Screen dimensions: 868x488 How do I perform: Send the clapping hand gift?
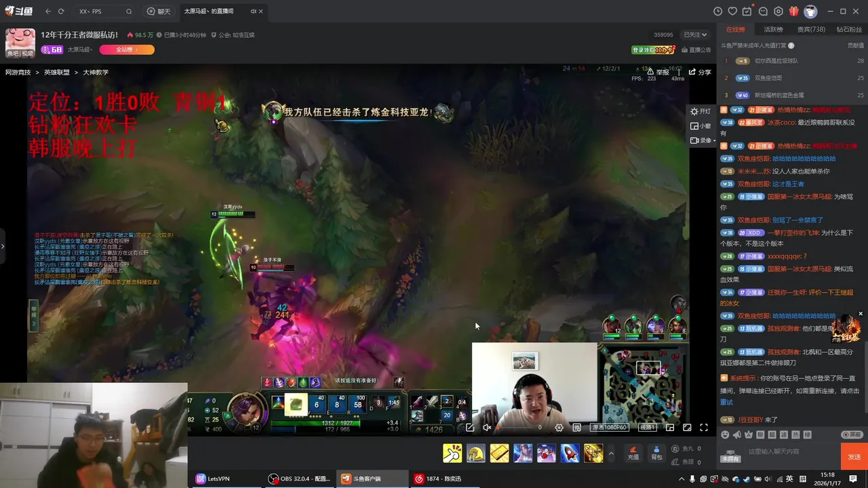[452, 453]
